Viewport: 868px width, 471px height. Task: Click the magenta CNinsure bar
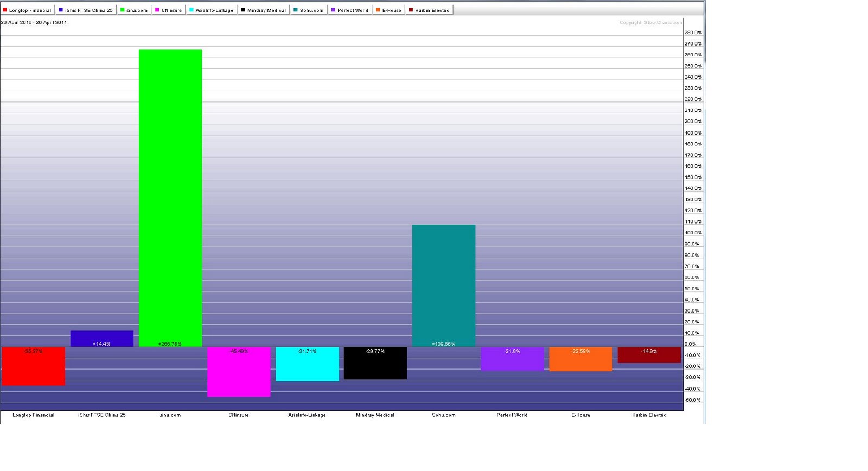(x=239, y=372)
